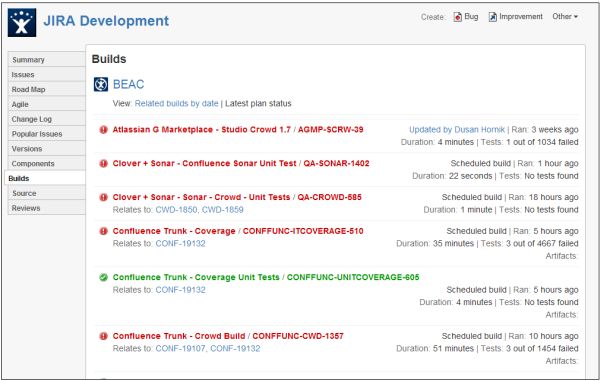This screenshot has height=381, width=600.
Task: Open Artifacts for CONFFUNC-CWD-1357 build
Action: coord(561,361)
